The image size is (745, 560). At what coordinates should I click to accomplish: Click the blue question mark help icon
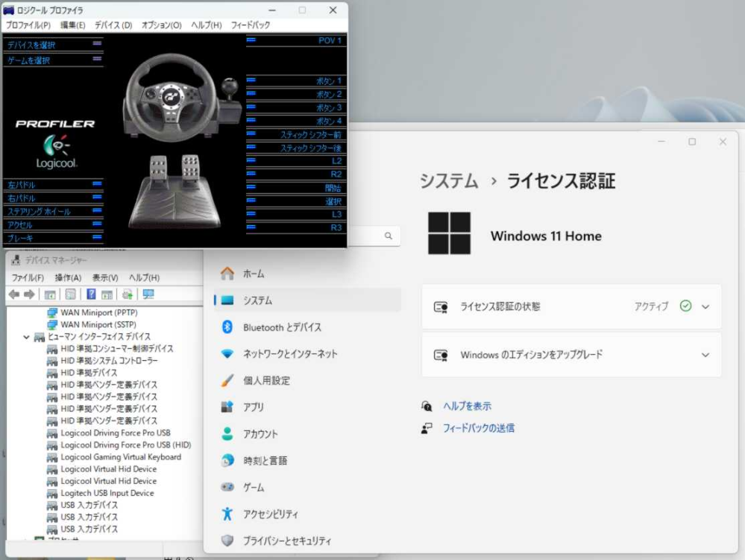tap(91, 295)
